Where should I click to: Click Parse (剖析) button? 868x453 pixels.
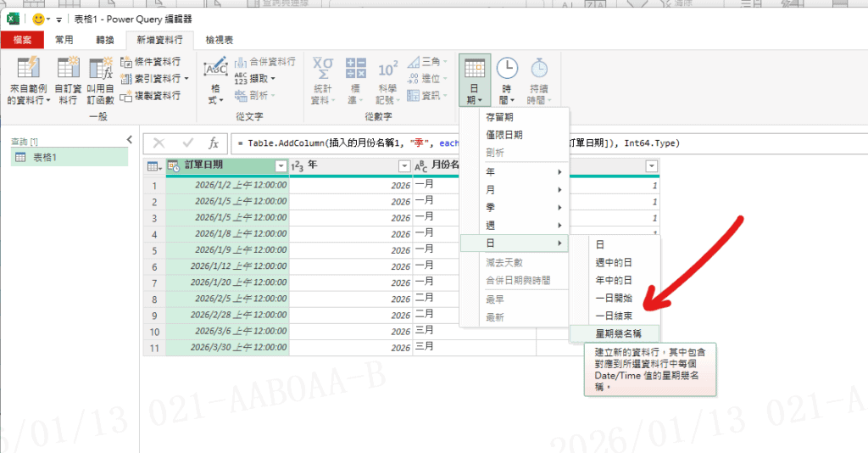(255, 96)
